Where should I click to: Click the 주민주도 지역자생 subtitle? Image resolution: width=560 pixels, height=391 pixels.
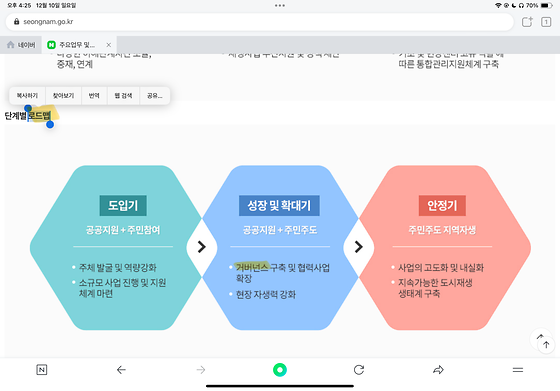442,230
